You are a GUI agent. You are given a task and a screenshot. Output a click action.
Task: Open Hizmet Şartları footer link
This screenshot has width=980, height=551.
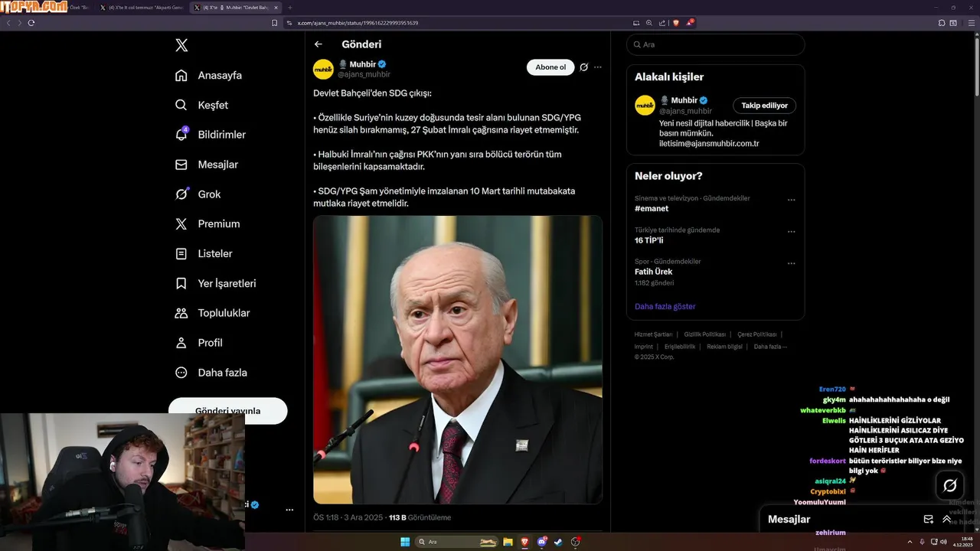pos(653,334)
